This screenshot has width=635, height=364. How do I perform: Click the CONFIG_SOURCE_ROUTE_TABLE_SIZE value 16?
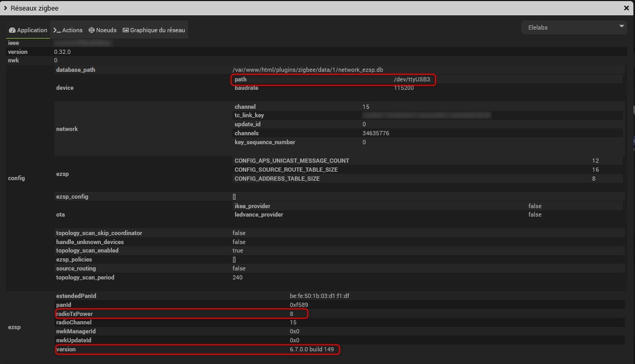595,170
